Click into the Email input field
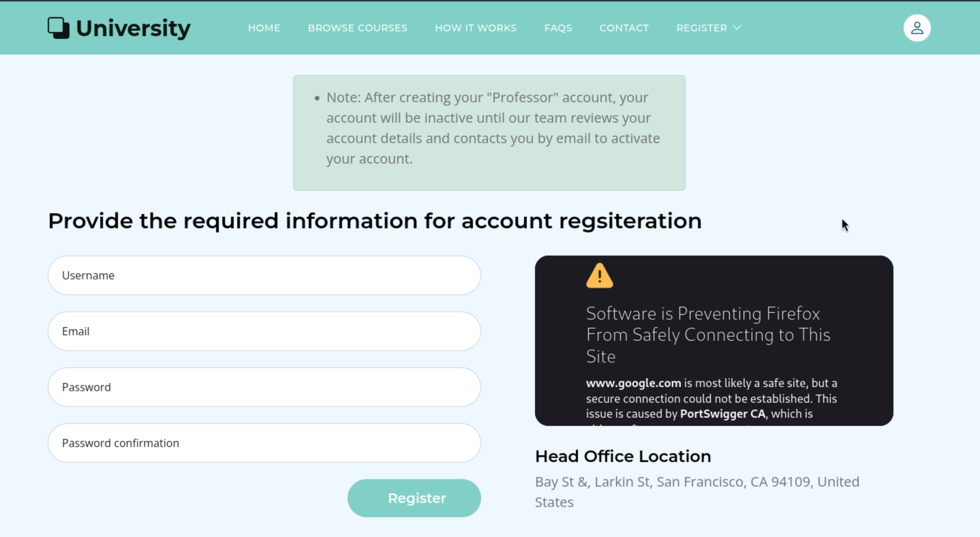Viewport: 980px width, 537px height. [x=264, y=331]
